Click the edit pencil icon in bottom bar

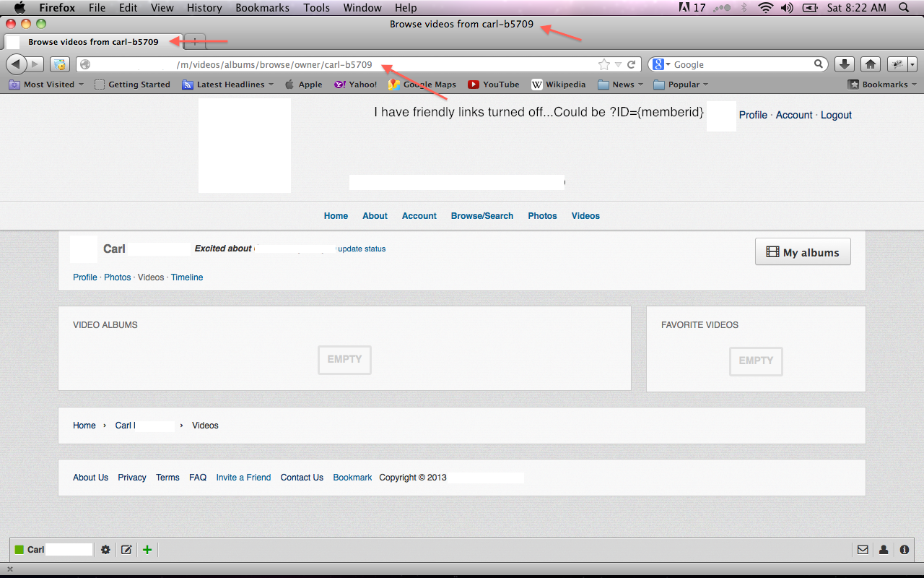pyautogui.click(x=126, y=550)
